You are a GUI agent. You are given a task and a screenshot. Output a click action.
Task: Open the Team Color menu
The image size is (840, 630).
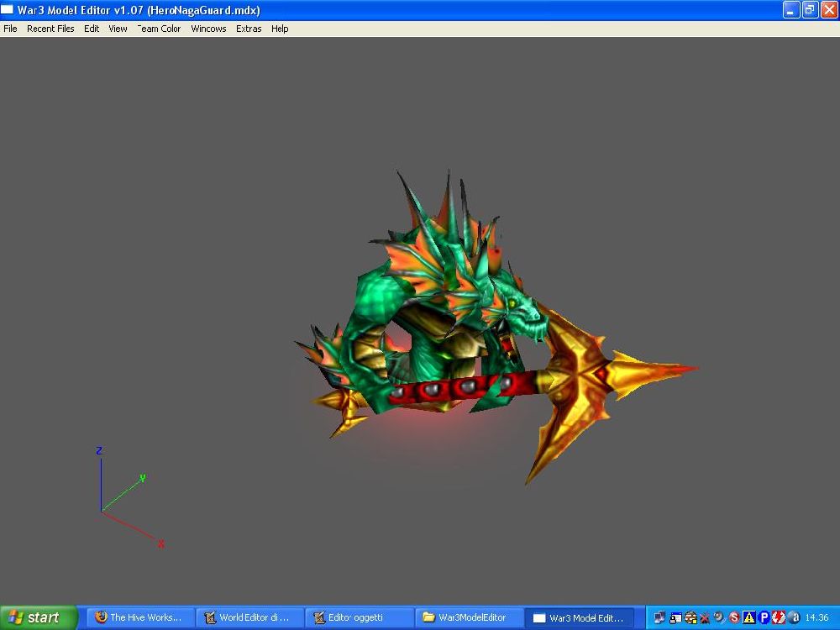[x=159, y=29]
